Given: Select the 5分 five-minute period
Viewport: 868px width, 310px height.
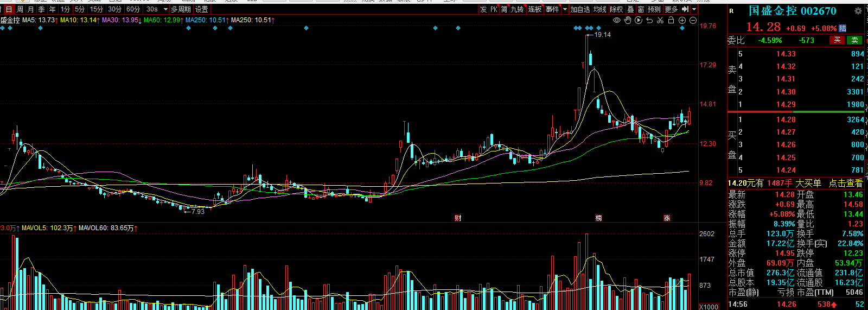Looking at the screenshot, I should (80, 9).
